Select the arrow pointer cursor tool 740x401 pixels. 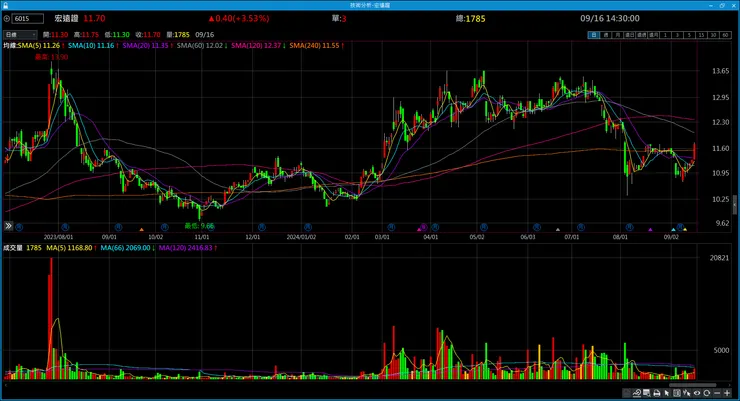coord(666,393)
